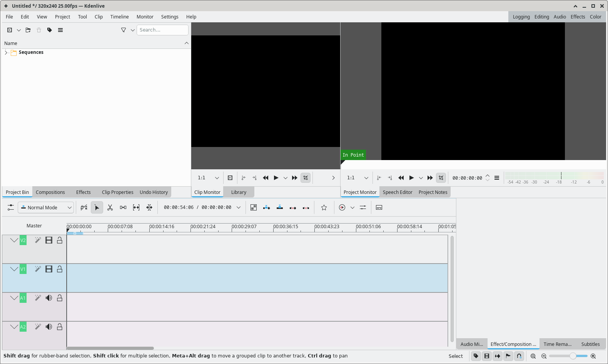
Task: Switch to the Compositions tab
Action: pos(50,192)
